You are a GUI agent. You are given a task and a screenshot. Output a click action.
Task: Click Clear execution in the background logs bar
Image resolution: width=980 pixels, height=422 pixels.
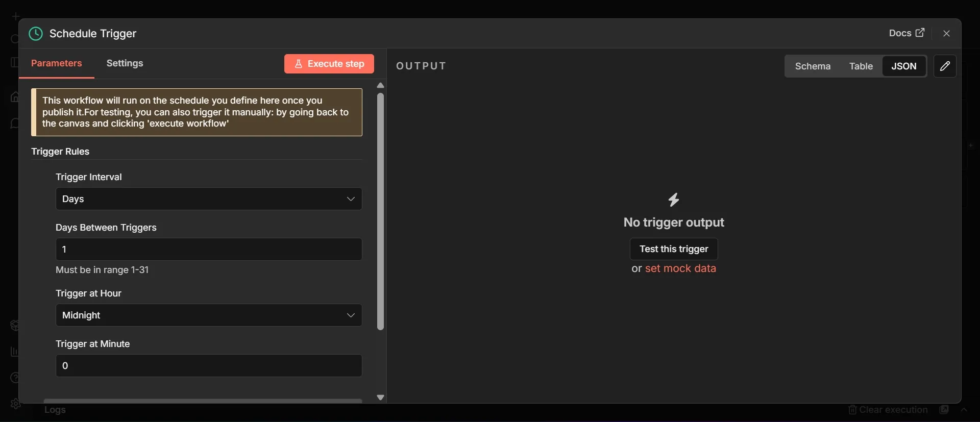pos(888,410)
